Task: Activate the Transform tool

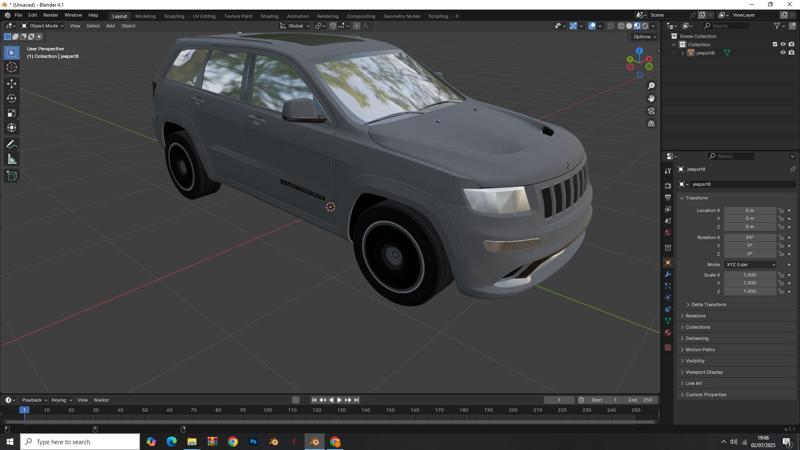Action: pyautogui.click(x=12, y=128)
